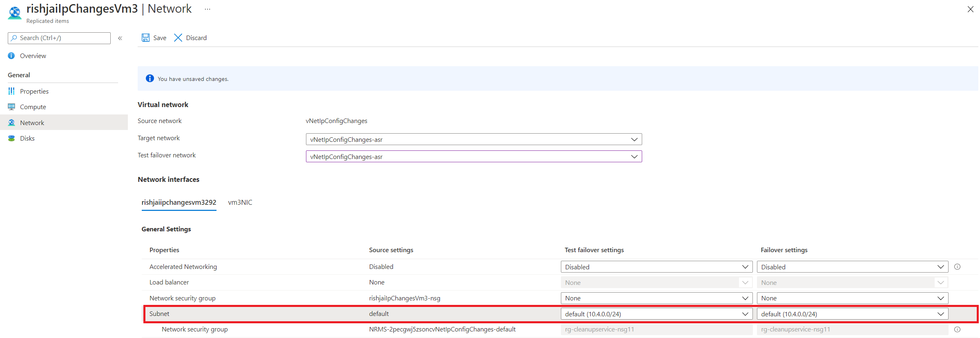The height and width of the screenshot is (338, 980).
Task: Open Load balancer test failover dropdown
Action: pyautogui.click(x=656, y=282)
